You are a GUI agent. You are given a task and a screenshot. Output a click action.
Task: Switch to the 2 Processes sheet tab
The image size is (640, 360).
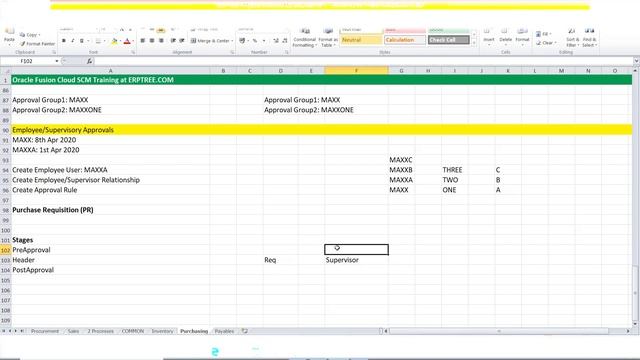[x=100, y=331]
